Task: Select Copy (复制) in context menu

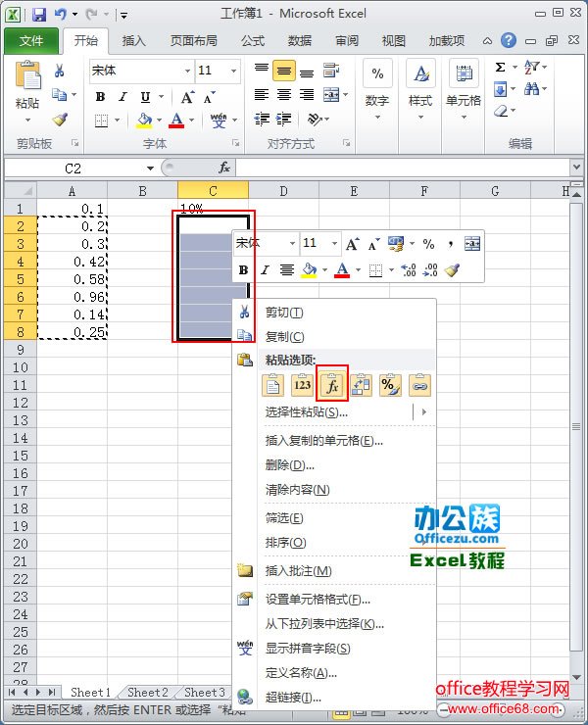Action: point(334,336)
